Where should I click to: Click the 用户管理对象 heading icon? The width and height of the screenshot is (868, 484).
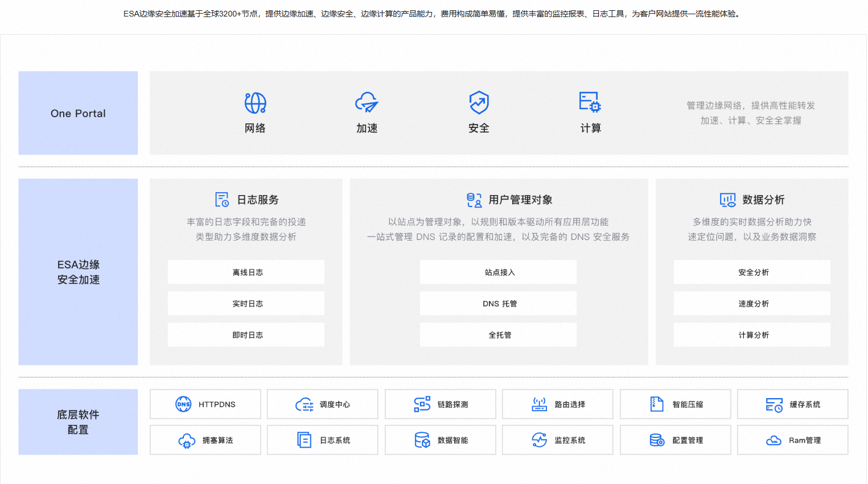474,200
